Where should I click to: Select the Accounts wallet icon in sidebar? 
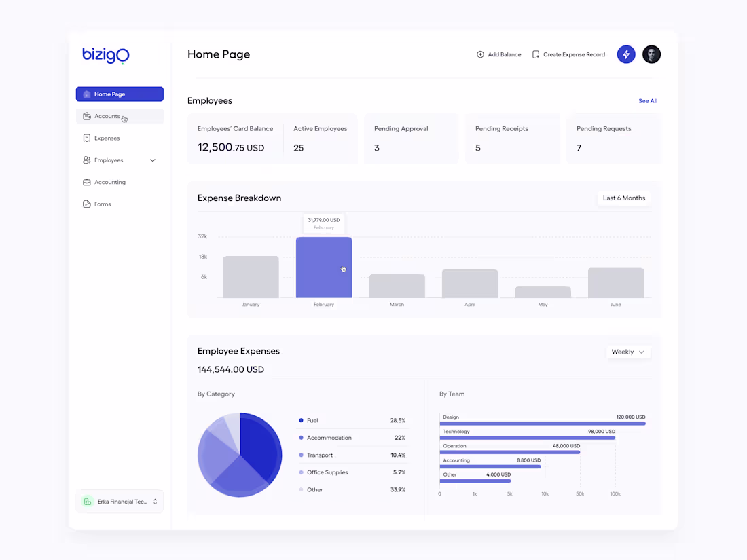87,116
